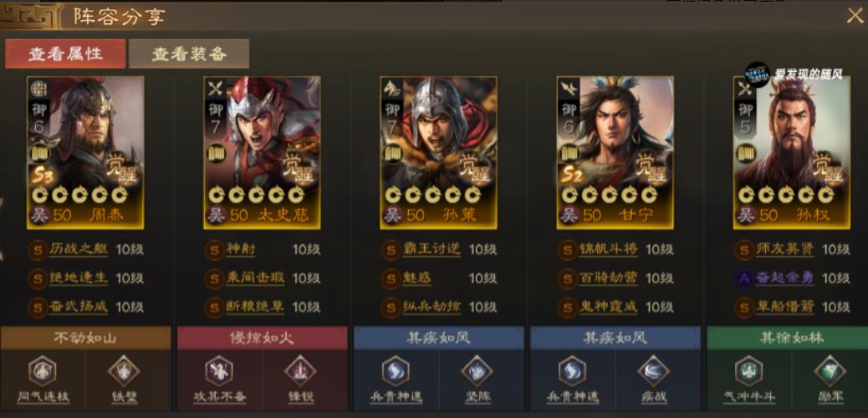
Task: Open the 励军 gem icon
Action: tap(830, 371)
